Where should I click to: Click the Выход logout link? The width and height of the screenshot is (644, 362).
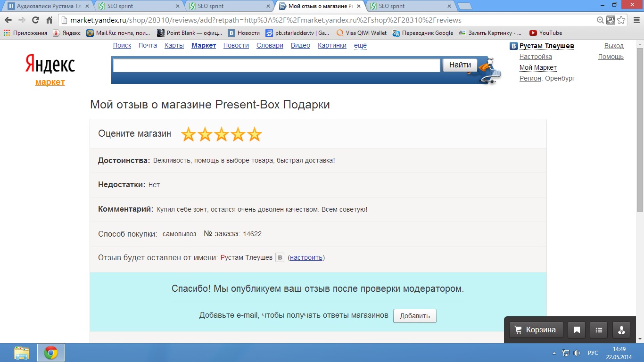click(x=614, y=46)
